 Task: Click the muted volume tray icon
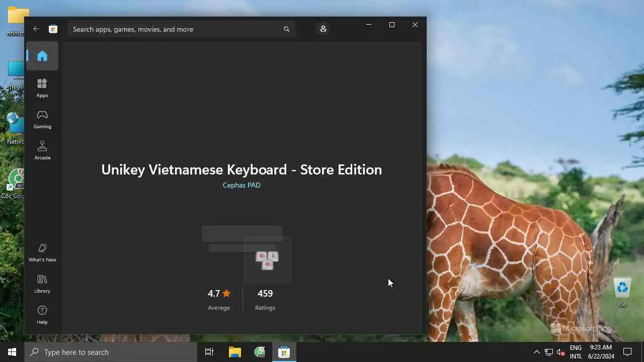[x=561, y=352]
